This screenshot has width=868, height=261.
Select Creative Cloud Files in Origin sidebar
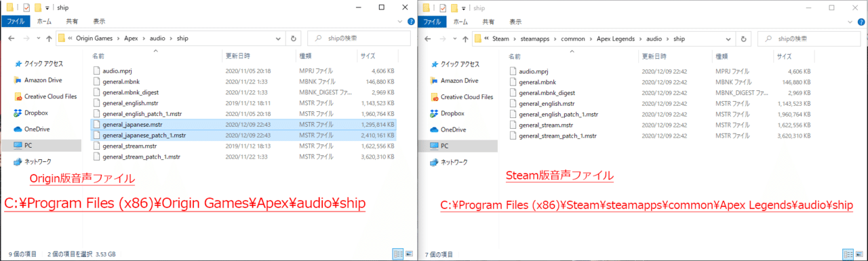pyautogui.click(x=50, y=96)
